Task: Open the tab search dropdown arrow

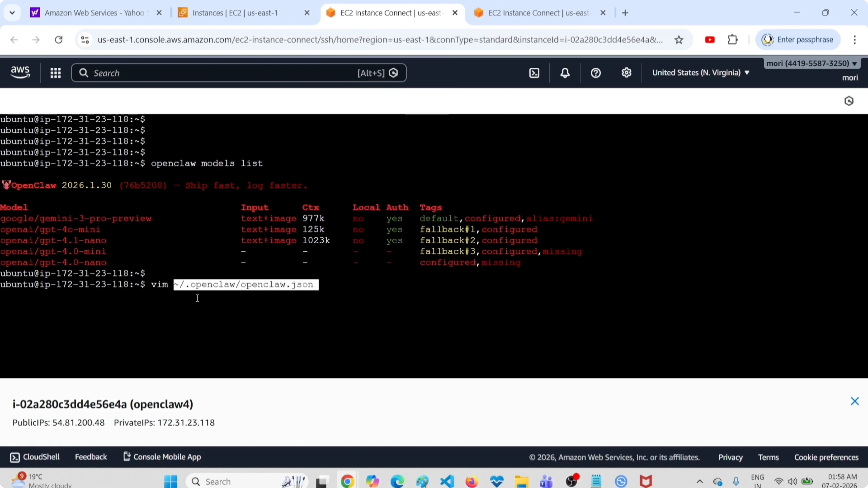Action: pyautogui.click(x=13, y=13)
